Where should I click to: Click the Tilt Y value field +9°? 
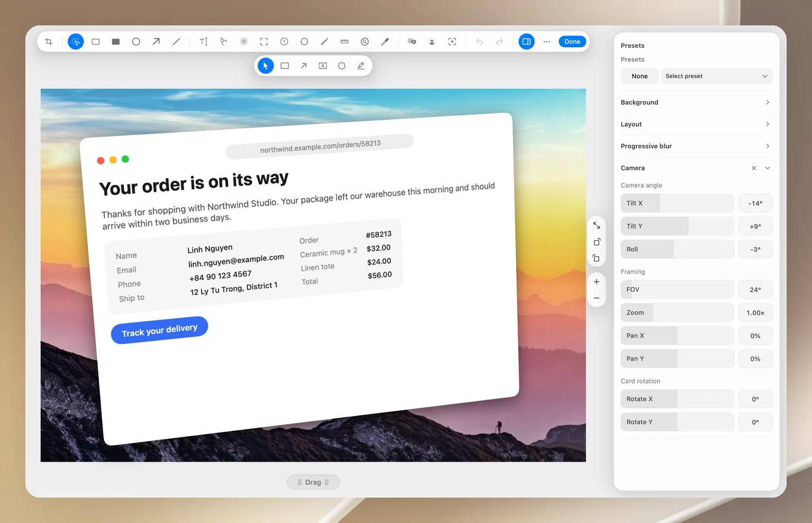(x=755, y=226)
